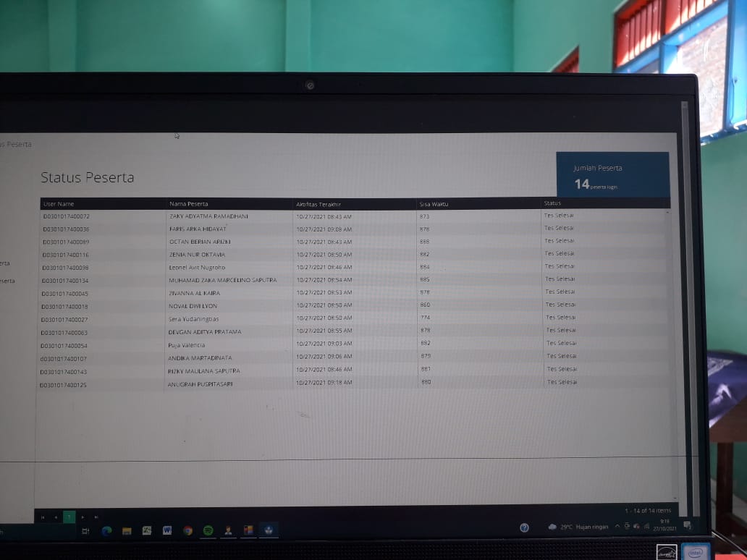Sort by the User Name column header
Image resolution: width=747 pixels, height=560 pixels.
[x=59, y=204]
